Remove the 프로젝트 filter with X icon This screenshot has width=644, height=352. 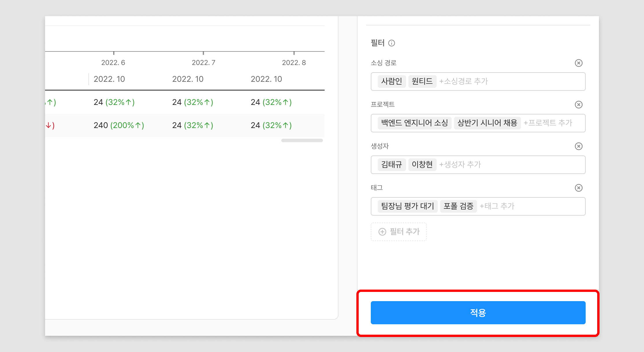click(578, 105)
